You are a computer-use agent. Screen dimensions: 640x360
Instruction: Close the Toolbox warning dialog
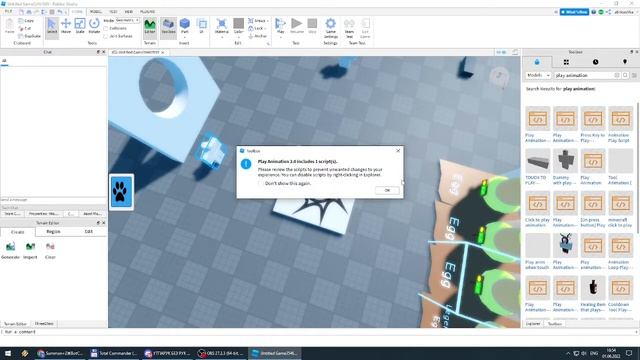click(x=398, y=151)
